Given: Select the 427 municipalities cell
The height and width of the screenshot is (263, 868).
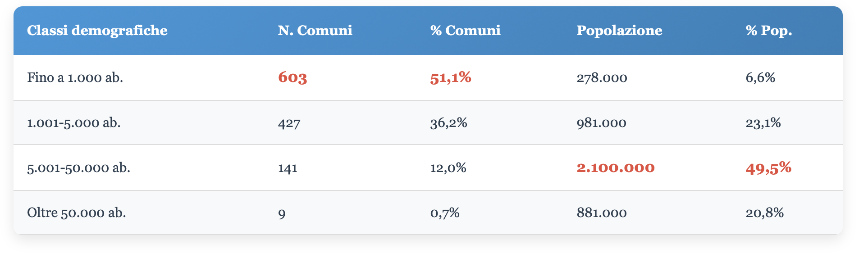Looking at the screenshot, I should (x=289, y=123).
